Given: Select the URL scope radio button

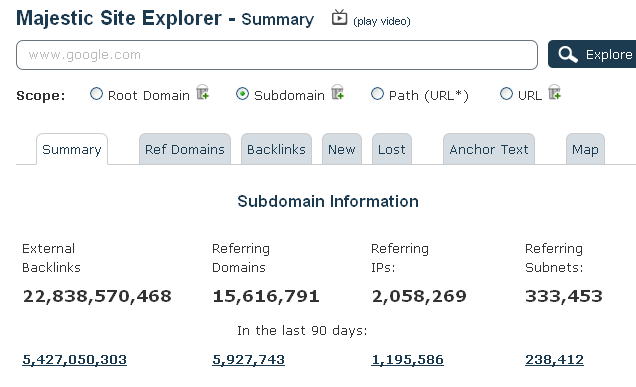Looking at the screenshot, I should [x=506, y=94].
